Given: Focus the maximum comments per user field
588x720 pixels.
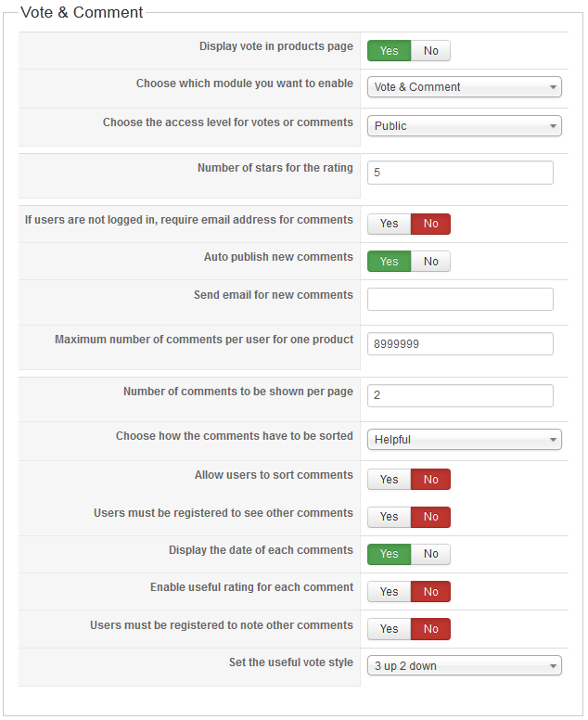Looking at the screenshot, I should pos(460,344).
